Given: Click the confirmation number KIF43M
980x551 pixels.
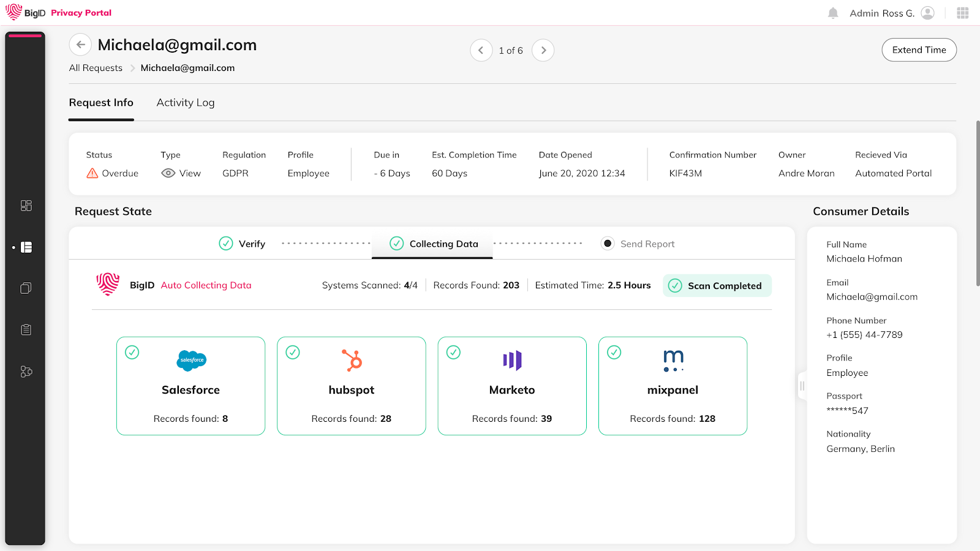Looking at the screenshot, I should pos(685,173).
